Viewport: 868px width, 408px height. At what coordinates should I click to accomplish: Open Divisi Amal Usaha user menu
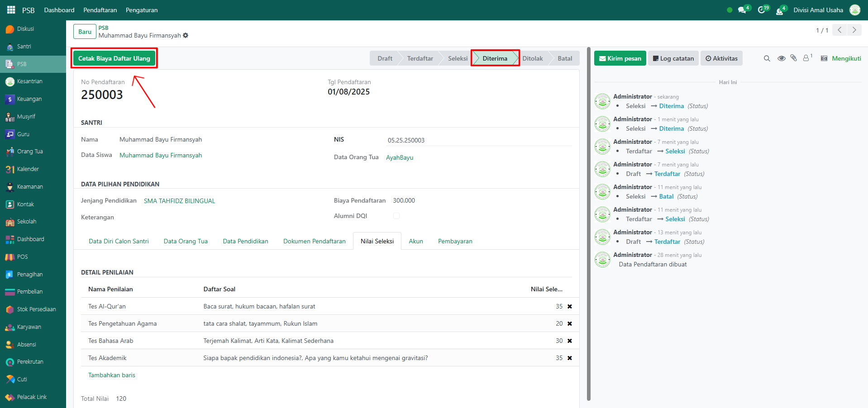click(x=818, y=10)
